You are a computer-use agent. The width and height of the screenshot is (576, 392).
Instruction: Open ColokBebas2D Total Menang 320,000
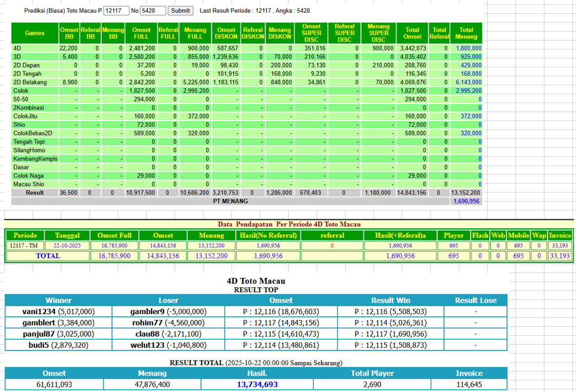471,133
